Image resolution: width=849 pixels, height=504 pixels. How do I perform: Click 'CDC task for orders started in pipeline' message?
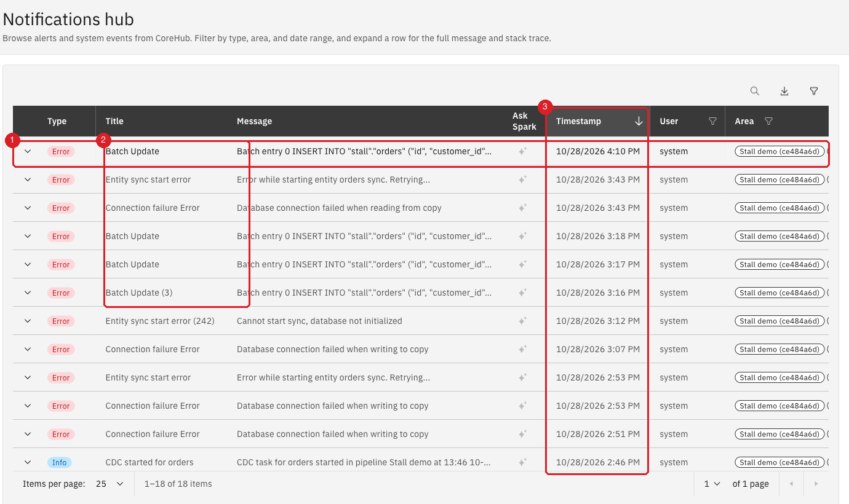click(x=364, y=462)
